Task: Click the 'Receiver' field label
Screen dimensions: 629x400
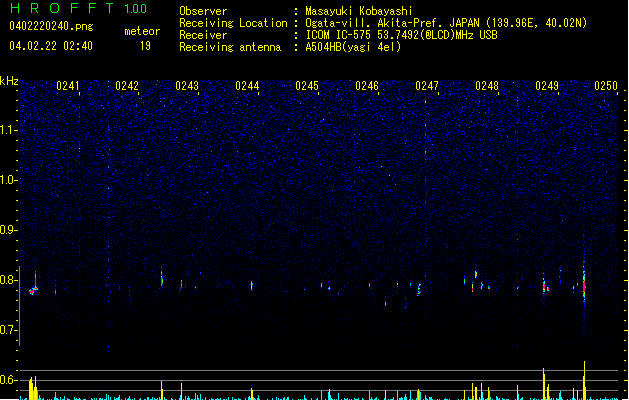Action: tap(203, 35)
